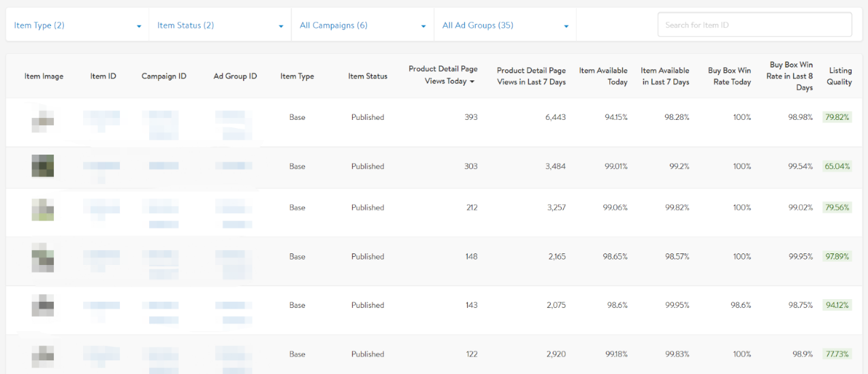
Task: Expand the All Ad Groups dropdown
Action: [504, 25]
